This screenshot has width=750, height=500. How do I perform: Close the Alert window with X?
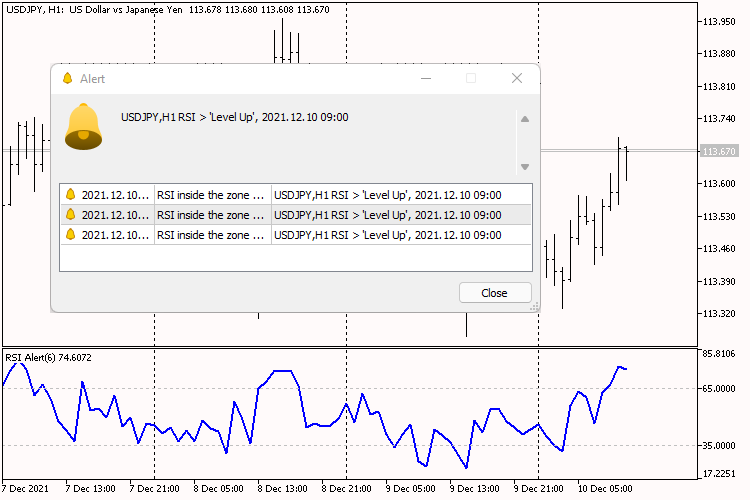click(517, 78)
